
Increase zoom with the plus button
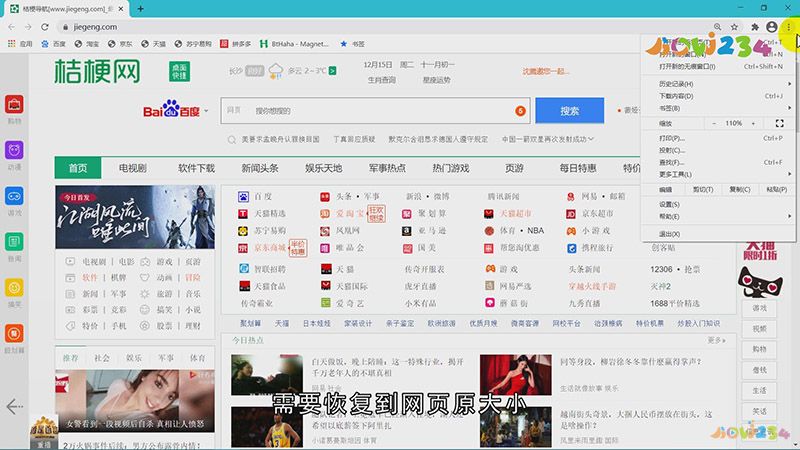(753, 123)
